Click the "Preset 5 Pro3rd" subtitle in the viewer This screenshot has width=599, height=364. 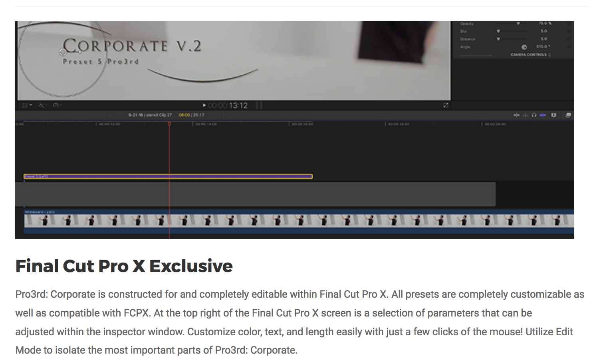point(101,61)
